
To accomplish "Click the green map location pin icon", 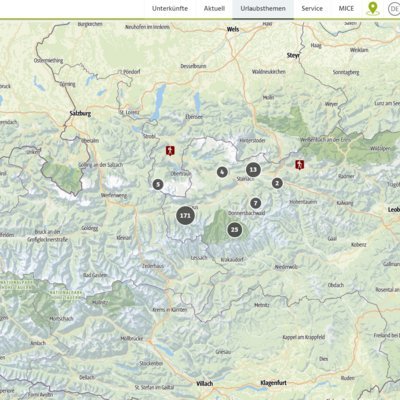I will point(373,8).
